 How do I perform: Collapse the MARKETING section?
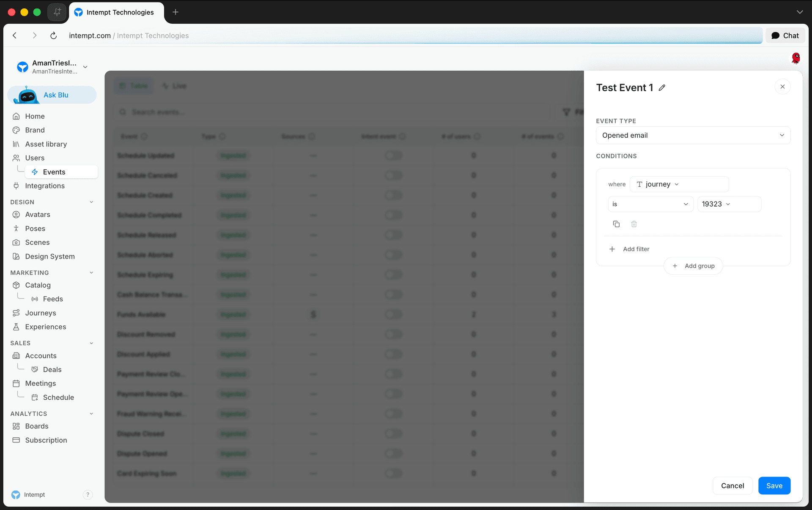point(91,273)
